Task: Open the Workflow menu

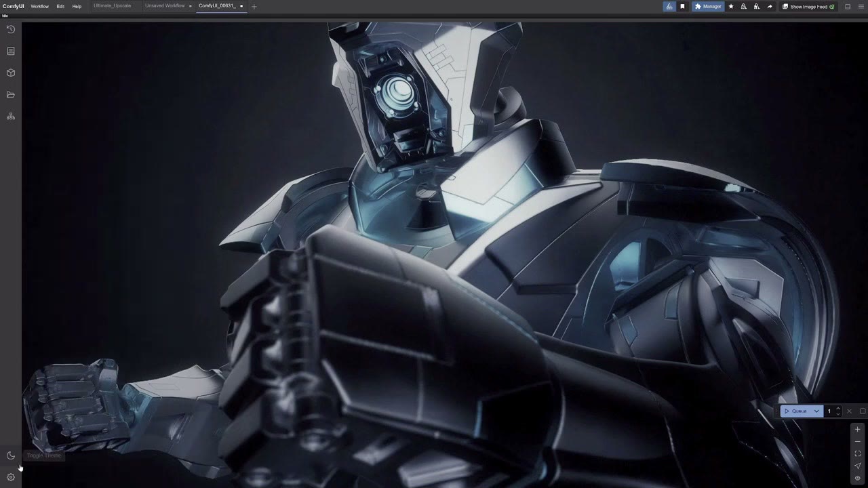Action: (39, 6)
